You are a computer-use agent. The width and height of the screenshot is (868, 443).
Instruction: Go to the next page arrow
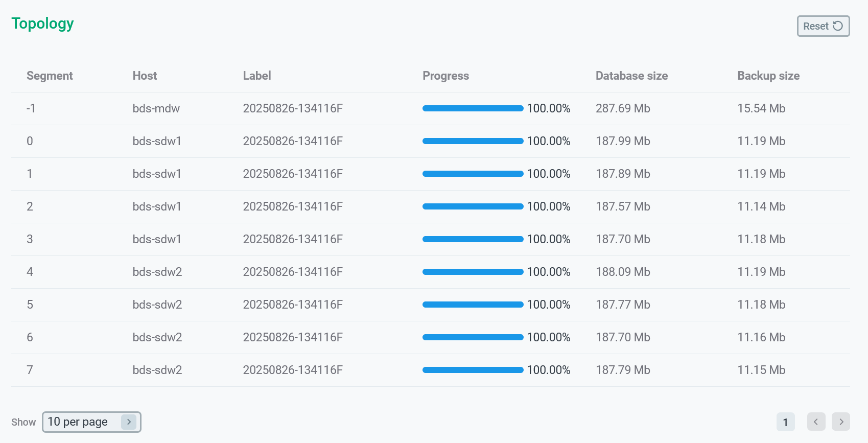click(840, 422)
